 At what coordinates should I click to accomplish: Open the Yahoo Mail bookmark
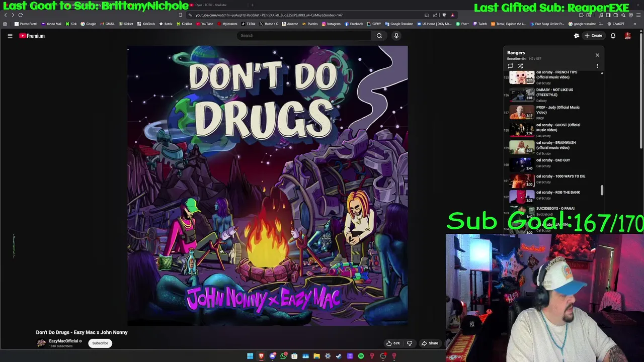click(51, 24)
